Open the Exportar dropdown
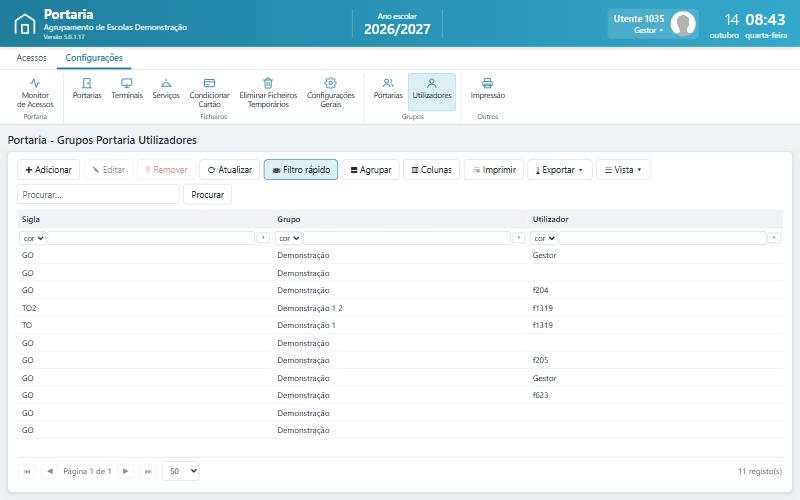 [x=560, y=169]
